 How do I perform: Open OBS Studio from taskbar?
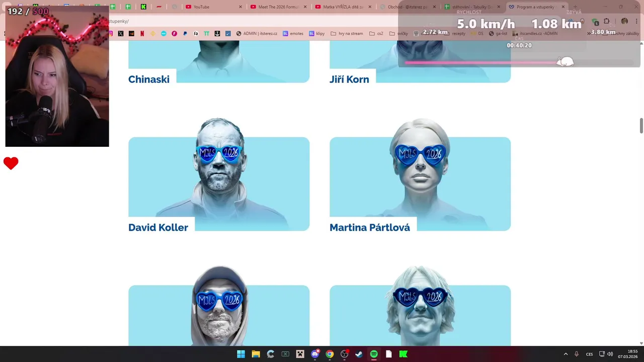coord(344,354)
